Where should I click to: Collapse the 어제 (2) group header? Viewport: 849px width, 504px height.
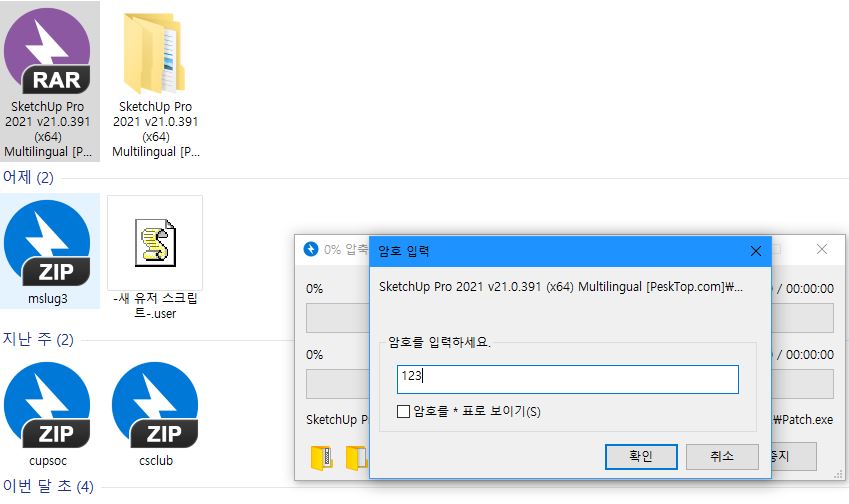pos(28,177)
